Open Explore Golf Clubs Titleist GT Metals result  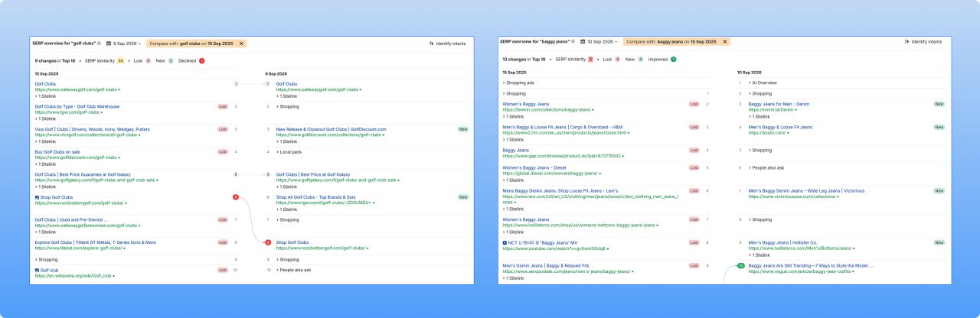95,242
